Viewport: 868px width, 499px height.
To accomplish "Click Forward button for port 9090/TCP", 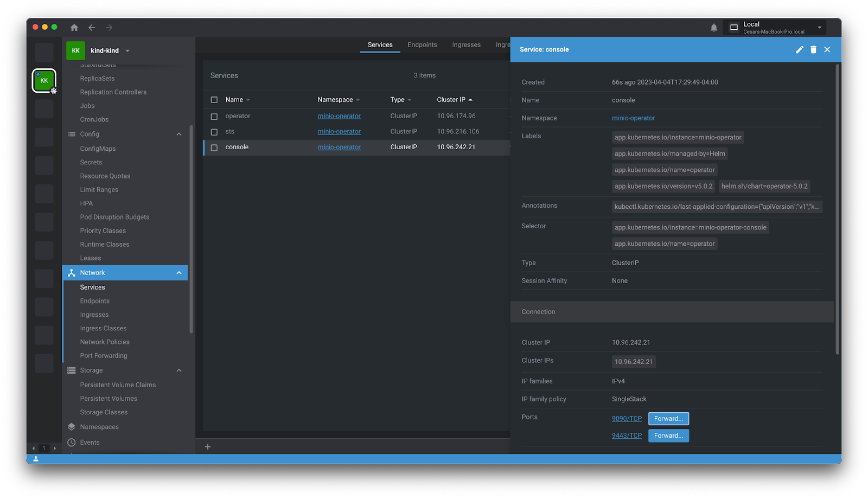I will (x=668, y=419).
